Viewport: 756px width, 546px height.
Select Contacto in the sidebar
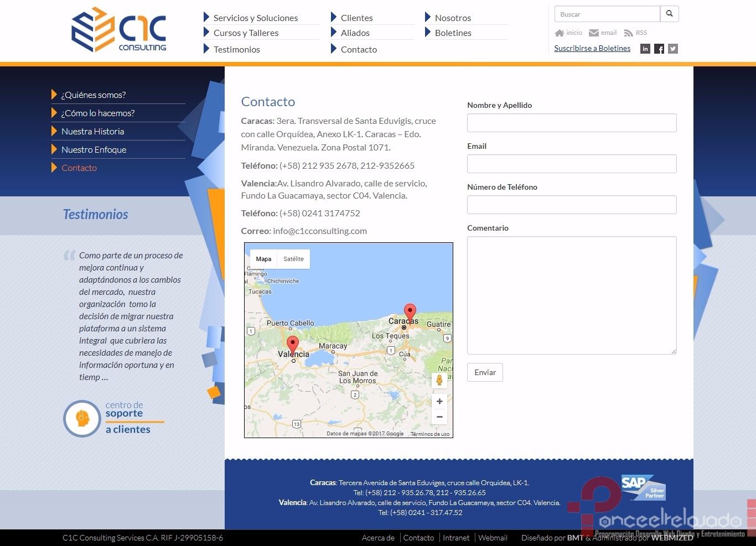(x=79, y=168)
